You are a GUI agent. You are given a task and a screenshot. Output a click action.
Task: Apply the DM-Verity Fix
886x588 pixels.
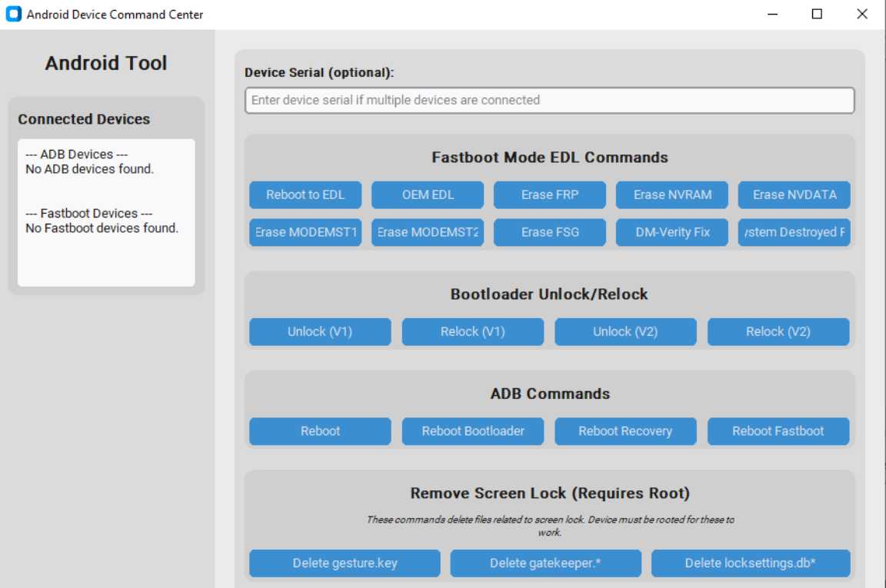(x=671, y=232)
